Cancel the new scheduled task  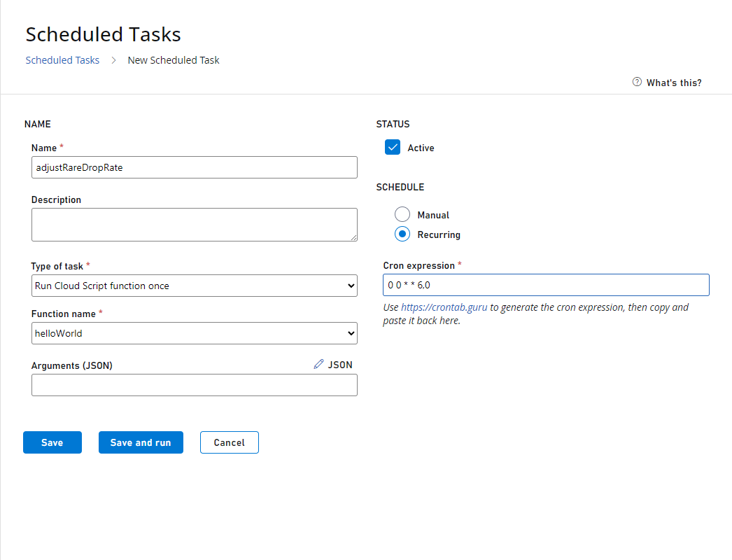pyautogui.click(x=230, y=442)
